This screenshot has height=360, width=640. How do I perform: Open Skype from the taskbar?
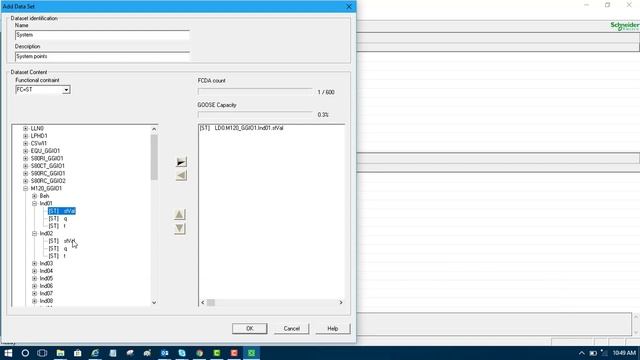pos(182,353)
